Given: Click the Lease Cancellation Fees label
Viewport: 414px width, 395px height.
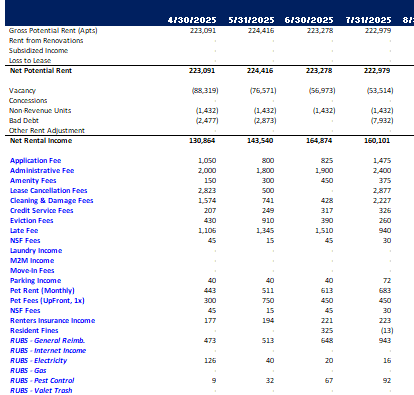Looking at the screenshot, I should click(48, 191).
